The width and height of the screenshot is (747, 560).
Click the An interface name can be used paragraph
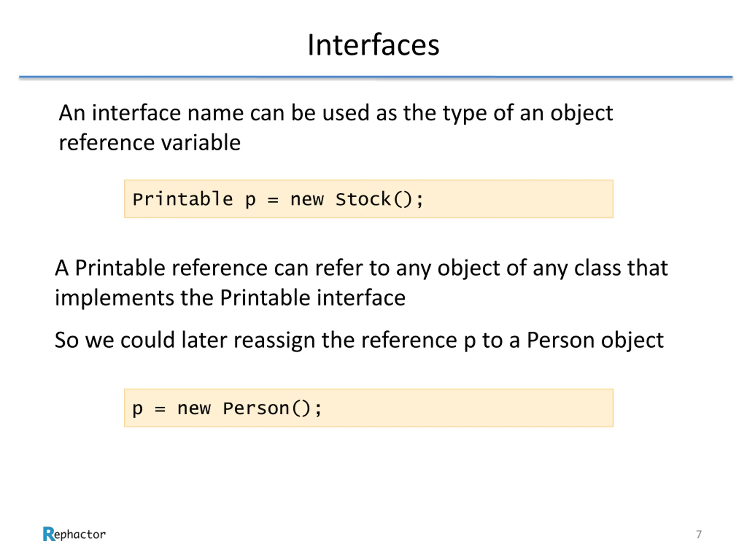pos(336,127)
